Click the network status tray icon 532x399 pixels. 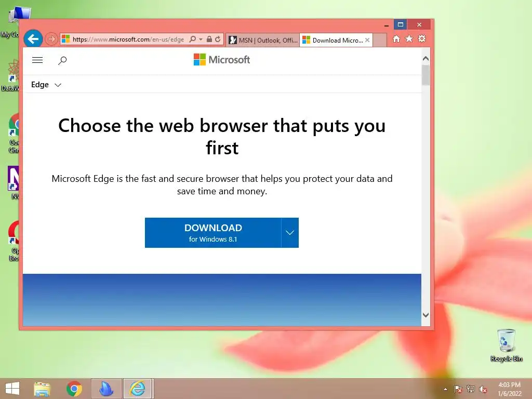pos(471,389)
